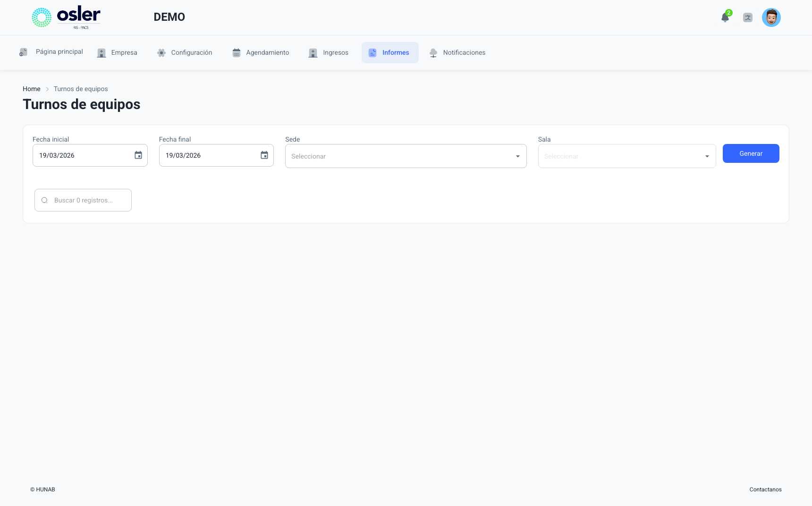Open the Contactanos link in the footer
The height and width of the screenshot is (506, 812).
pos(765,489)
